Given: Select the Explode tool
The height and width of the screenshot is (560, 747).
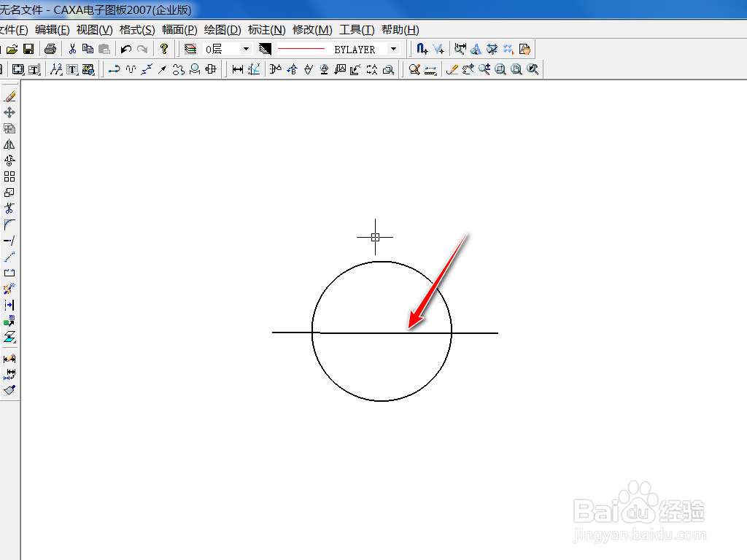Looking at the screenshot, I should (9, 289).
